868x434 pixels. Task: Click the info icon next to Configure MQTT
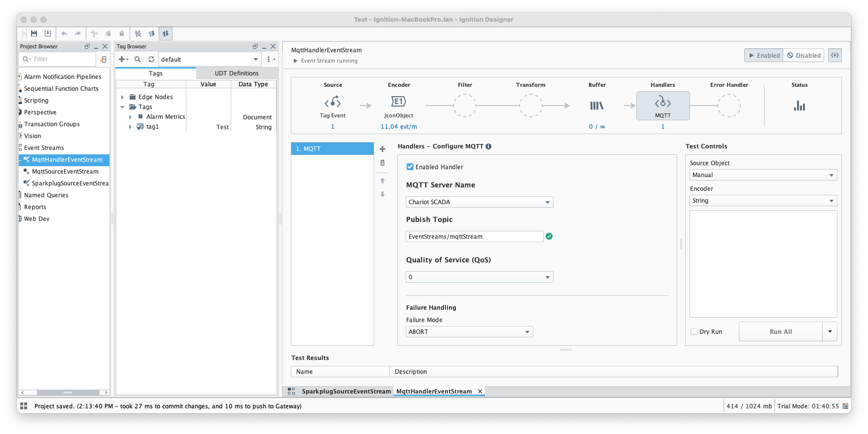pyautogui.click(x=488, y=146)
